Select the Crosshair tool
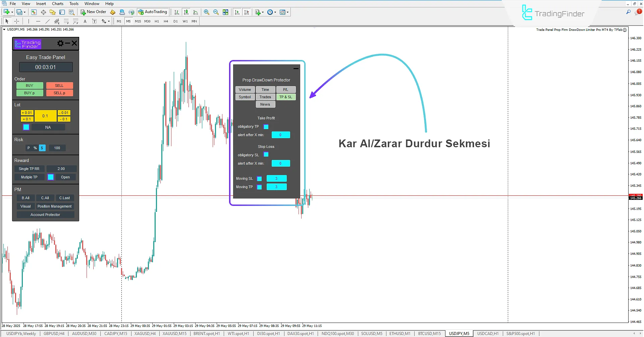Image resolution: width=644 pixels, height=337 pixels. coord(17,21)
